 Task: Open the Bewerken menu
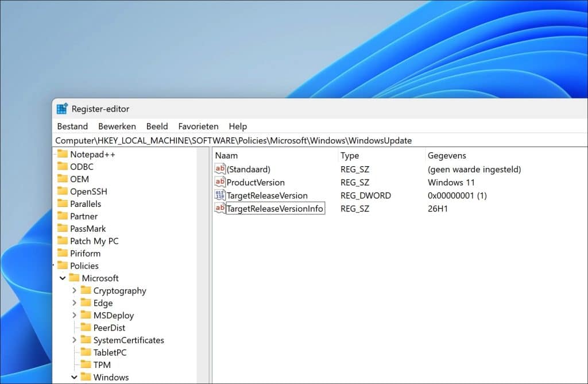click(x=117, y=126)
